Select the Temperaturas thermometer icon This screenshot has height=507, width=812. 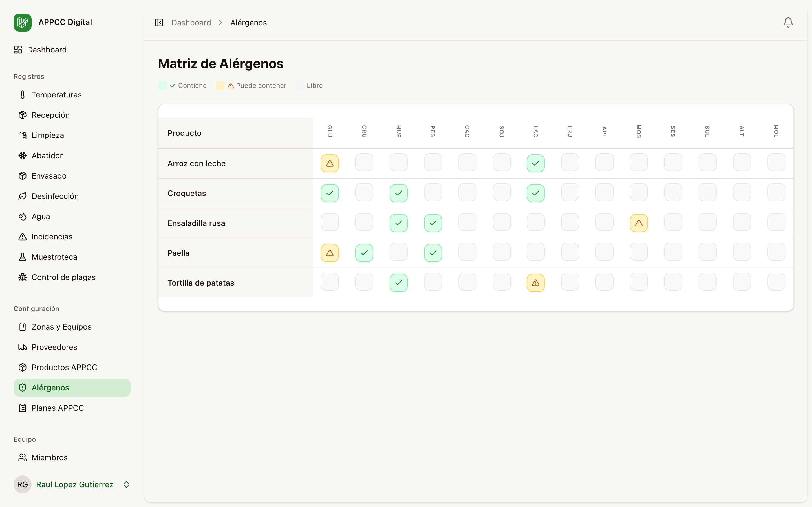[x=22, y=95]
